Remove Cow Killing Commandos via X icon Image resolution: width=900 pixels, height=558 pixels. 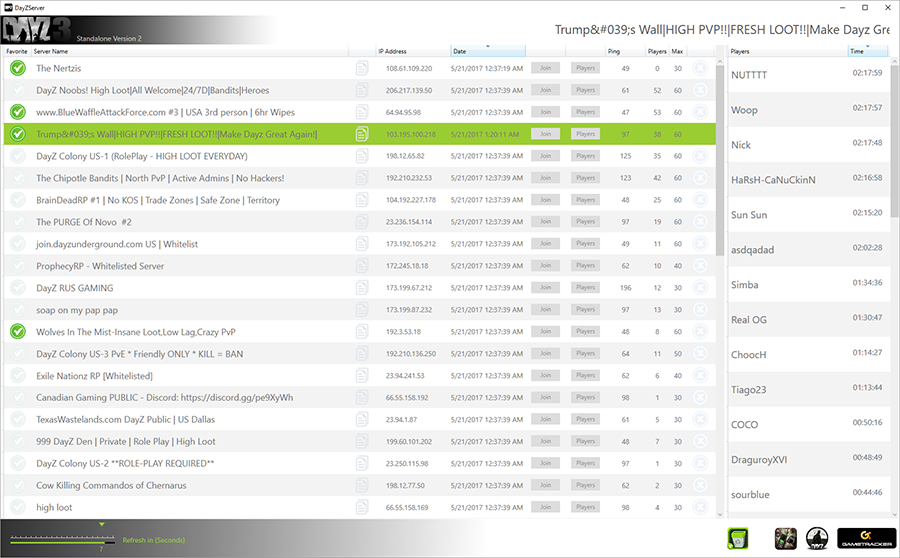coord(700,486)
